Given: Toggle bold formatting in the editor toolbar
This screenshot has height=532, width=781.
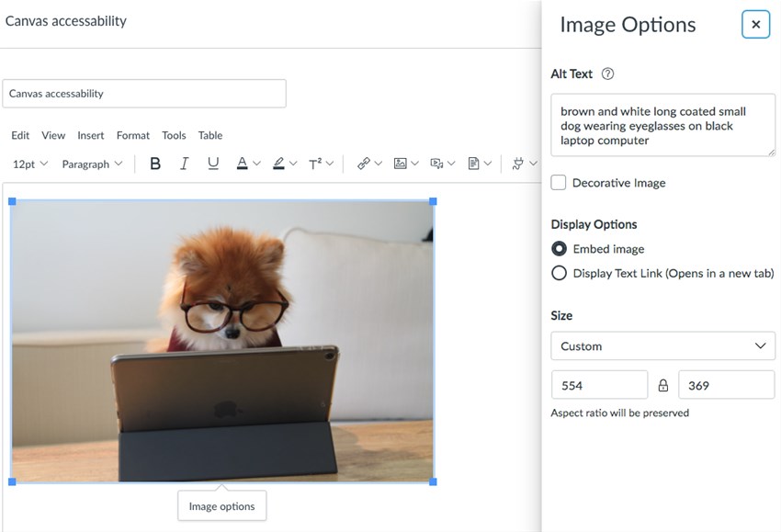Looking at the screenshot, I should click(154, 164).
